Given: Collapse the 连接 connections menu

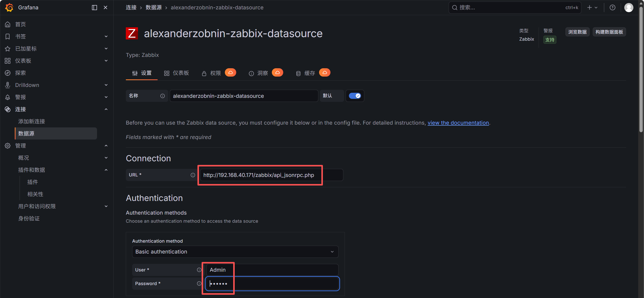Looking at the screenshot, I should [x=106, y=109].
